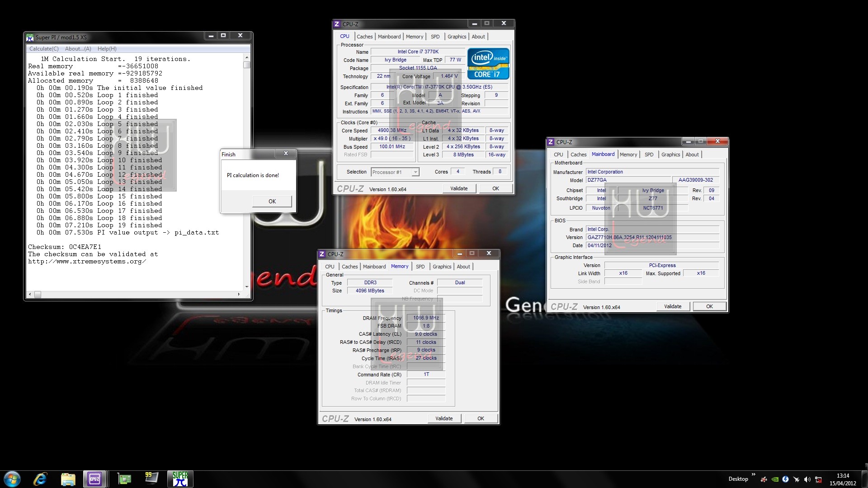
Task: Click the CAS# Latency 9.0 clocks value
Action: point(426,334)
